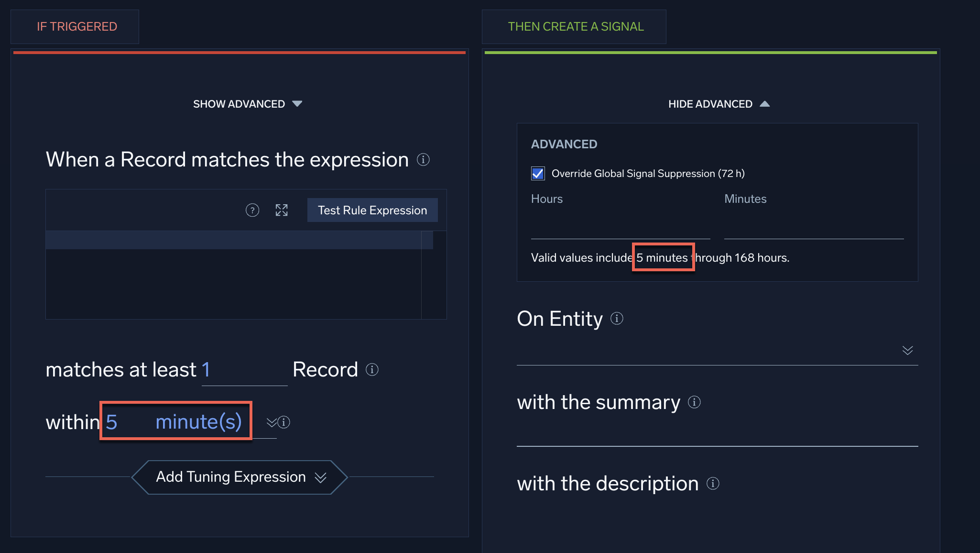This screenshot has width=980, height=553.
Task: Click the Test Rule Expression button
Action: click(x=372, y=210)
